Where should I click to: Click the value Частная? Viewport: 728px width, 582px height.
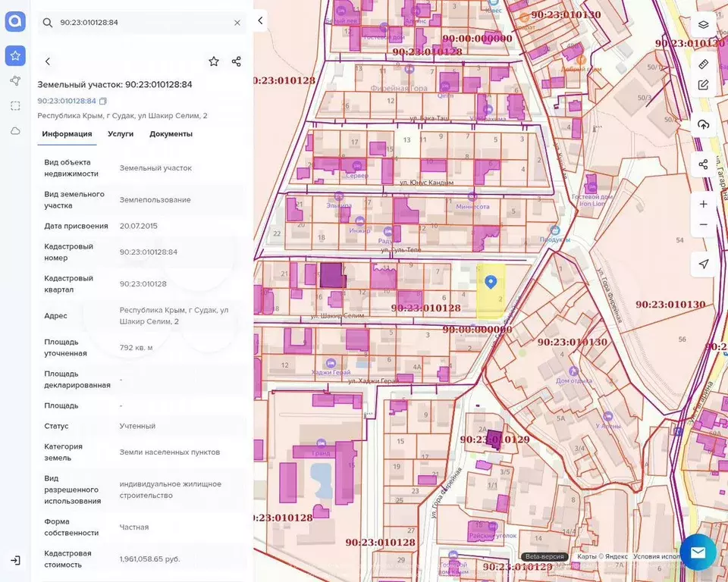(x=134, y=527)
